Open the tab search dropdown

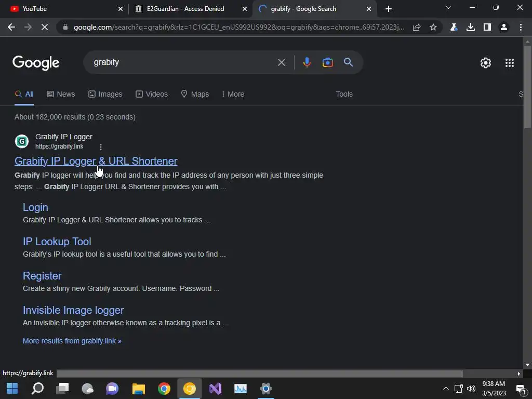448,7
